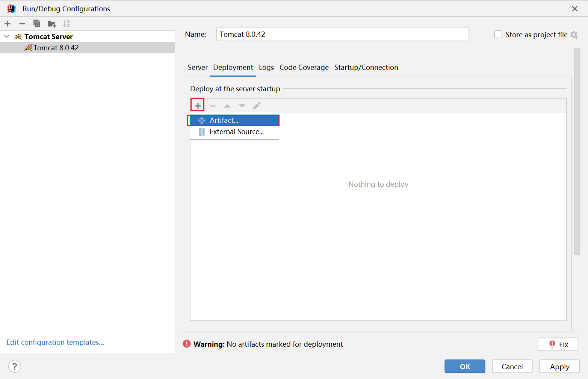Image resolution: width=588 pixels, height=379 pixels.
Task: Switch to the Deployment tab
Action: (233, 67)
